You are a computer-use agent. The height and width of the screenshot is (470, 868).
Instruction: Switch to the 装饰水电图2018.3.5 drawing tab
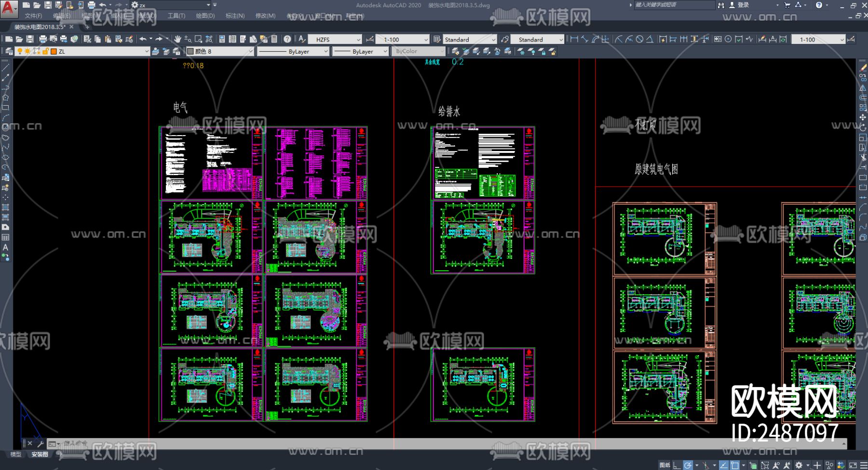40,27
